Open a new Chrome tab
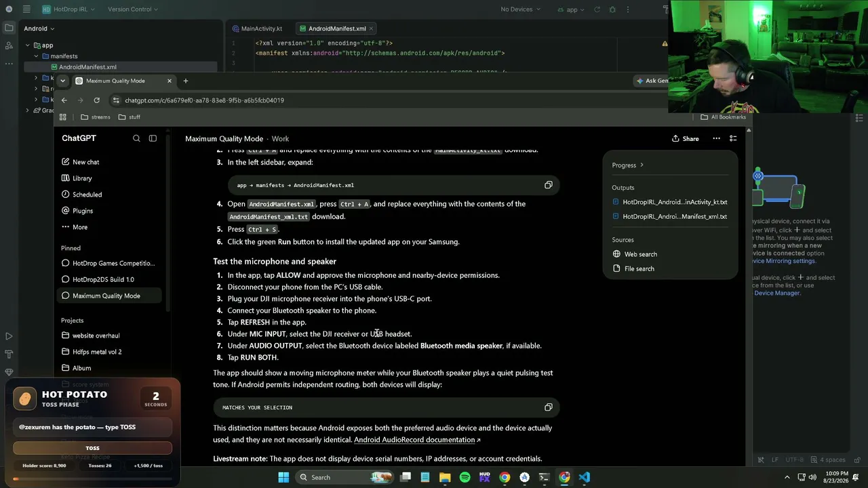The image size is (868, 488). click(x=185, y=81)
